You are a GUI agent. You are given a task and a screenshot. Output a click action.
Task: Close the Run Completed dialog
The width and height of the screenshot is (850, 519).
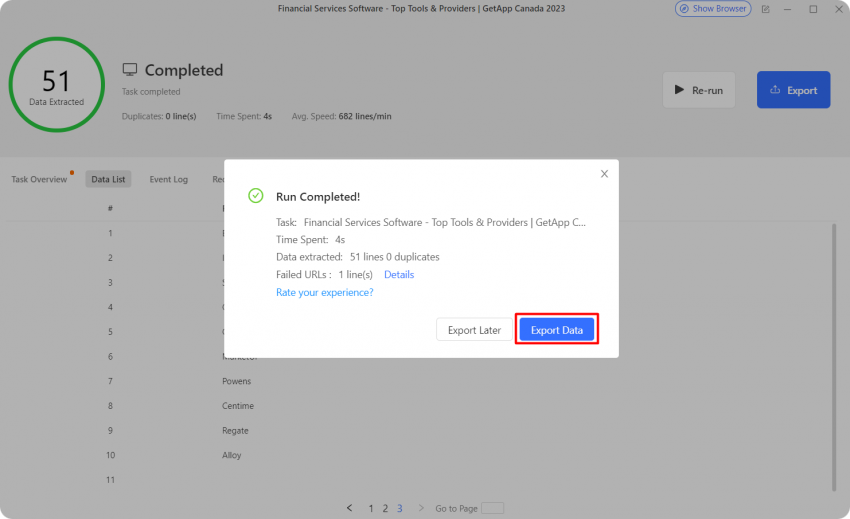[x=604, y=174]
